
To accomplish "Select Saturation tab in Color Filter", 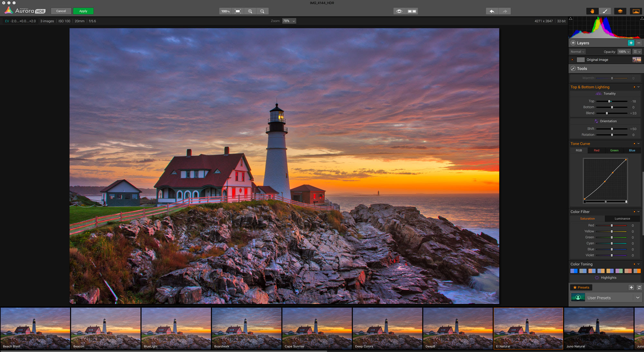I will pyautogui.click(x=587, y=218).
